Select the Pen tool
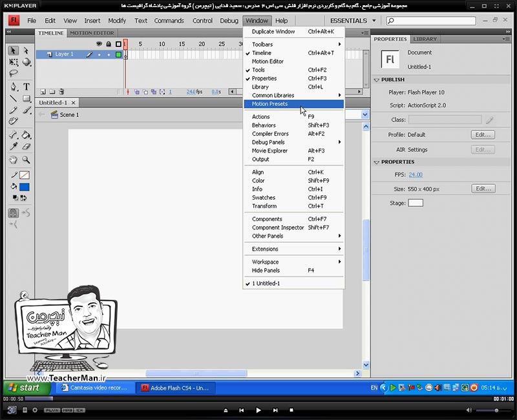Screen dimensions: 517x420 [13, 87]
